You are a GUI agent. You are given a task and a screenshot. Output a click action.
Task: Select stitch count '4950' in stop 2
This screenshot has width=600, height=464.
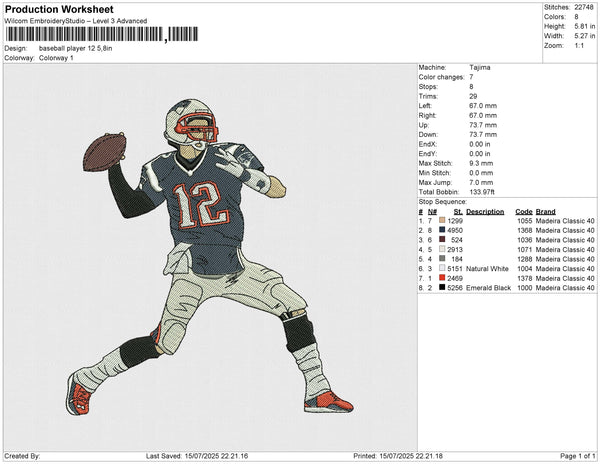pos(455,230)
